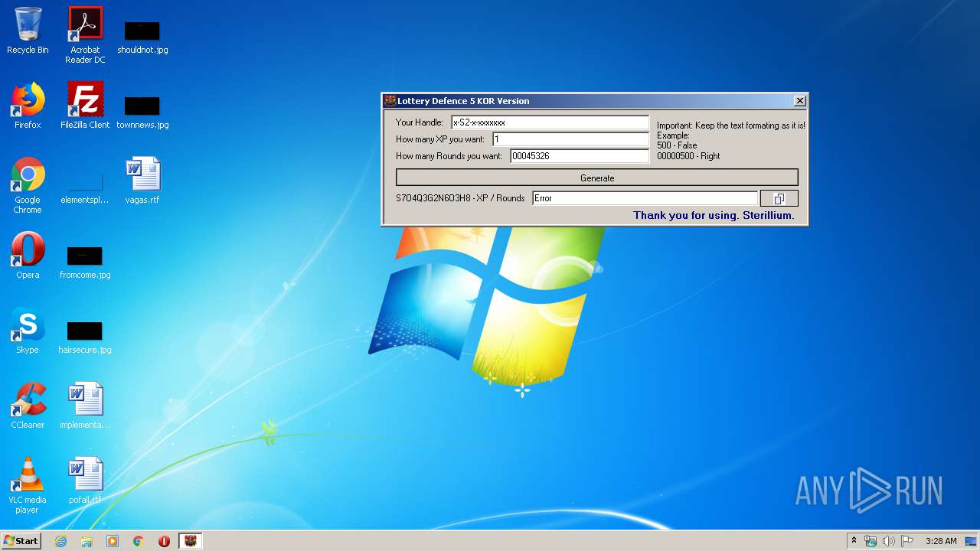
Task: Copy result with the copy icon button
Action: tap(779, 198)
